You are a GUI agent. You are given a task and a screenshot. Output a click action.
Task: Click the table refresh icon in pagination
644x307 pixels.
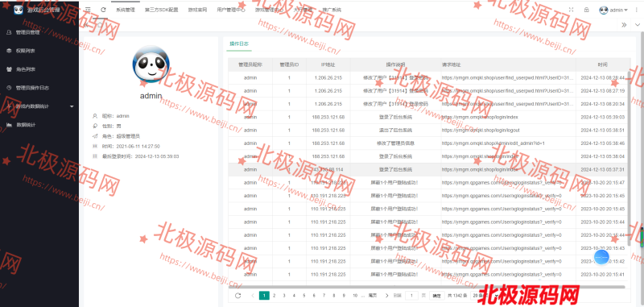(237, 295)
